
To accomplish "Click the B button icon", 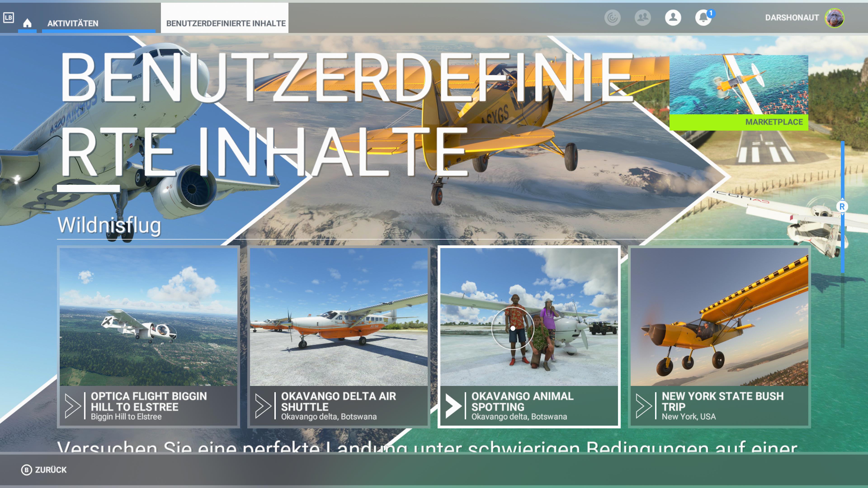I will (26, 470).
